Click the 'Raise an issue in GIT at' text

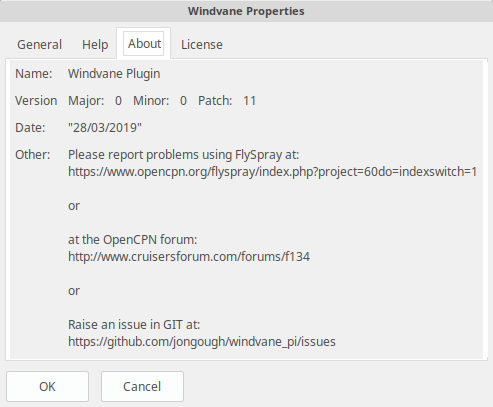point(134,325)
